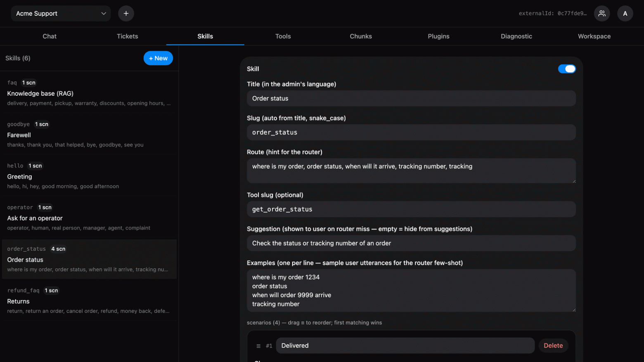The image size is (644, 362).
Task: Open the Ask for an operator skill
Action: [89, 218]
